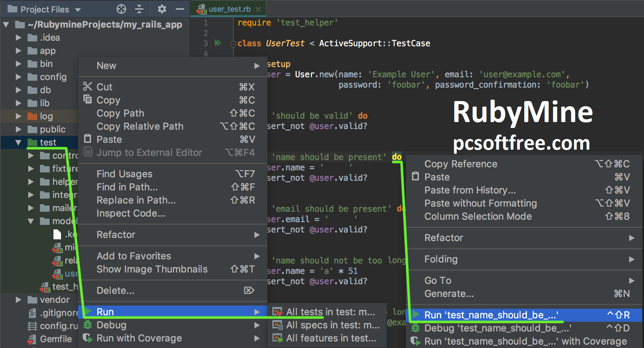Click the Debug bug icon in left menu
Screen dimensions: 644x348
click(88, 325)
